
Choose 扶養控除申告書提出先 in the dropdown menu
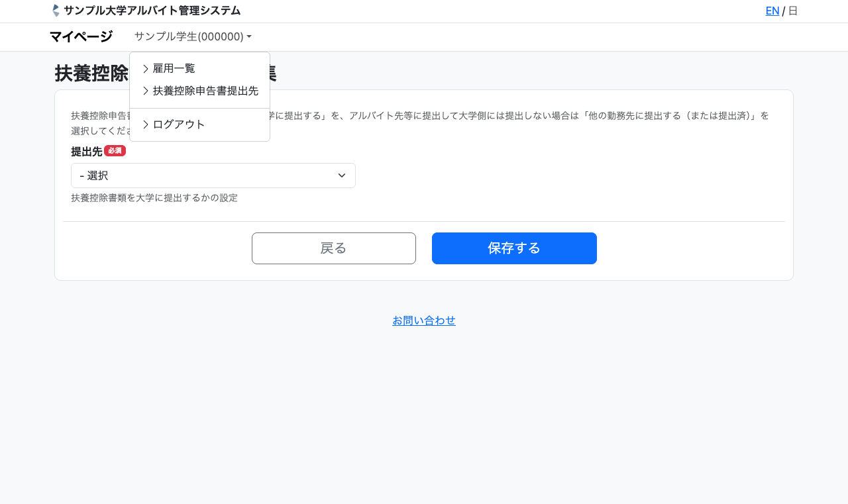205,91
